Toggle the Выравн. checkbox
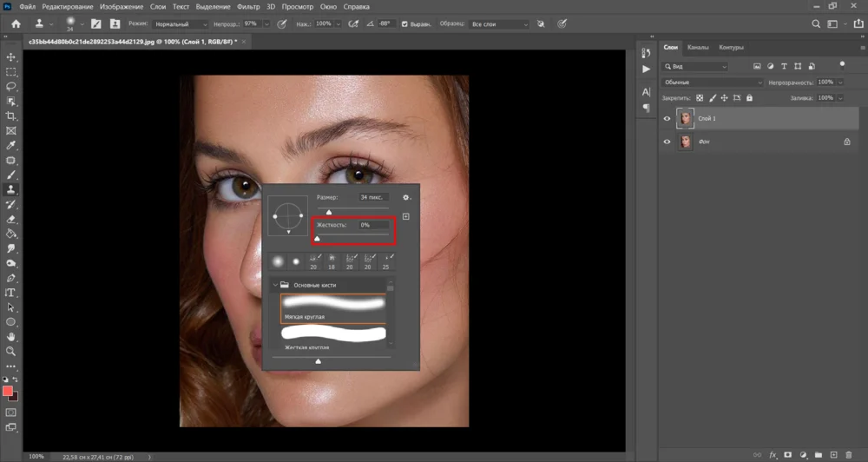The height and width of the screenshot is (462, 868). coord(405,24)
